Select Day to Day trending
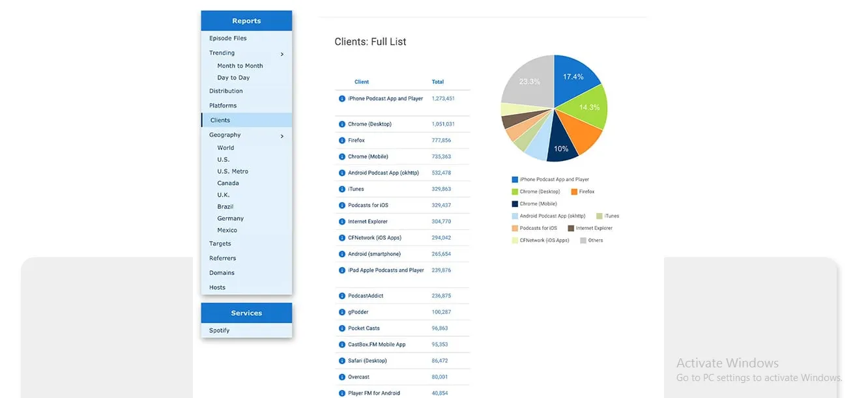Viewport: 868px width, 398px height. coord(234,78)
